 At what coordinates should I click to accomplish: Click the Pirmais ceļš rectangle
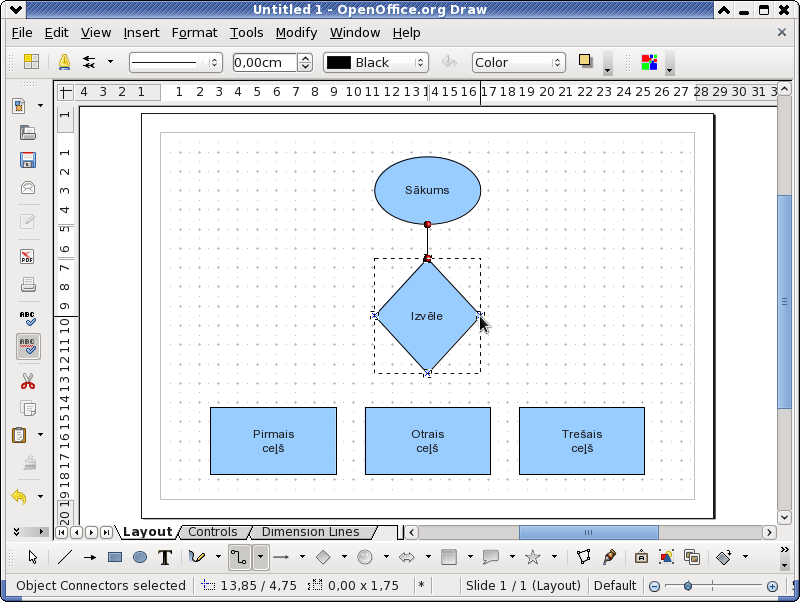click(273, 441)
